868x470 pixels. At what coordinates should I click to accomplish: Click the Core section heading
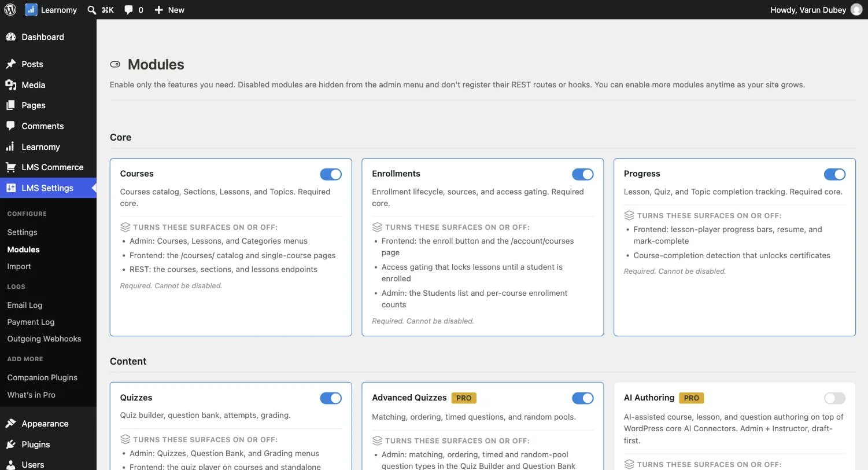tap(120, 137)
